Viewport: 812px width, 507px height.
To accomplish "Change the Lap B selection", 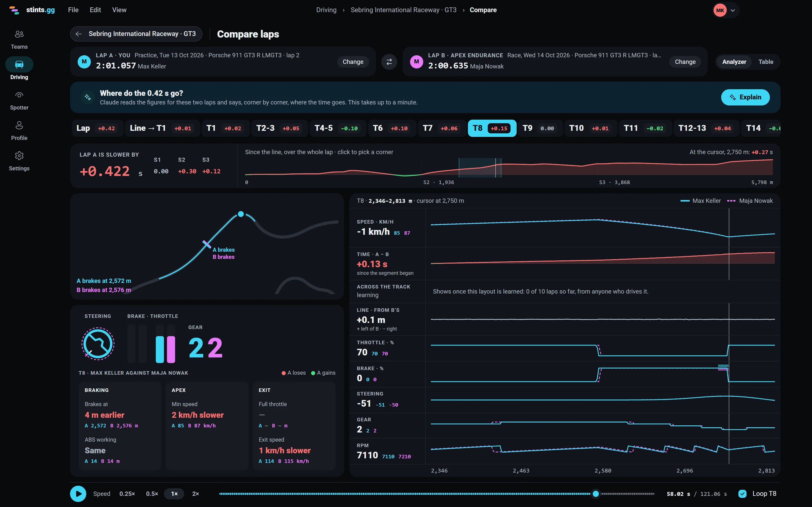I will 685,62.
